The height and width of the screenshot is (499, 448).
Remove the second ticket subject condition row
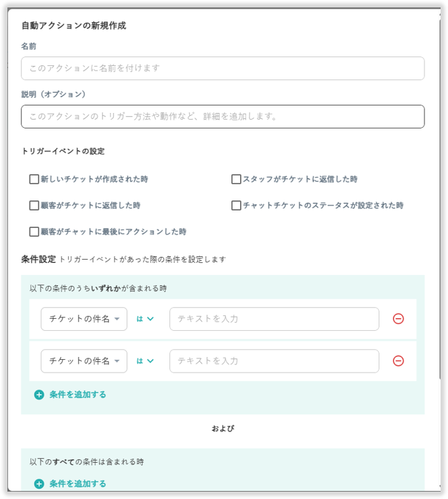point(398,361)
